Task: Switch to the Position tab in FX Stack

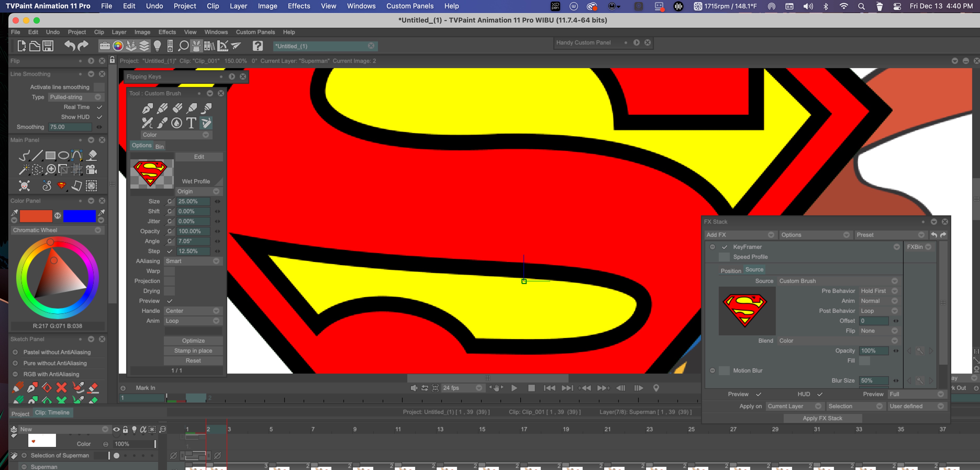Action: tap(731, 270)
